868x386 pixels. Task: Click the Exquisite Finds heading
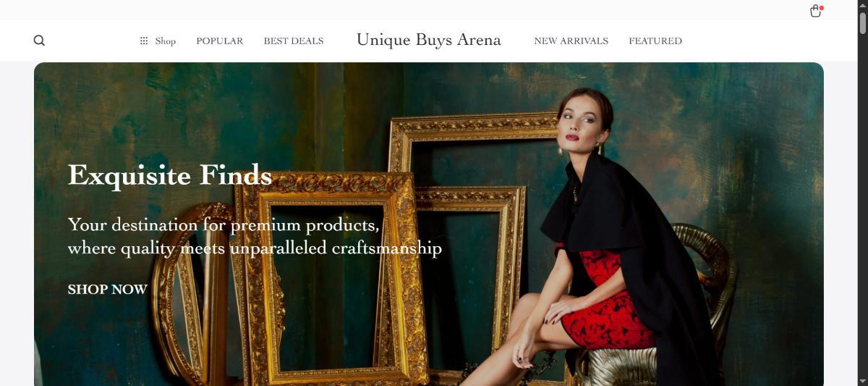(170, 175)
